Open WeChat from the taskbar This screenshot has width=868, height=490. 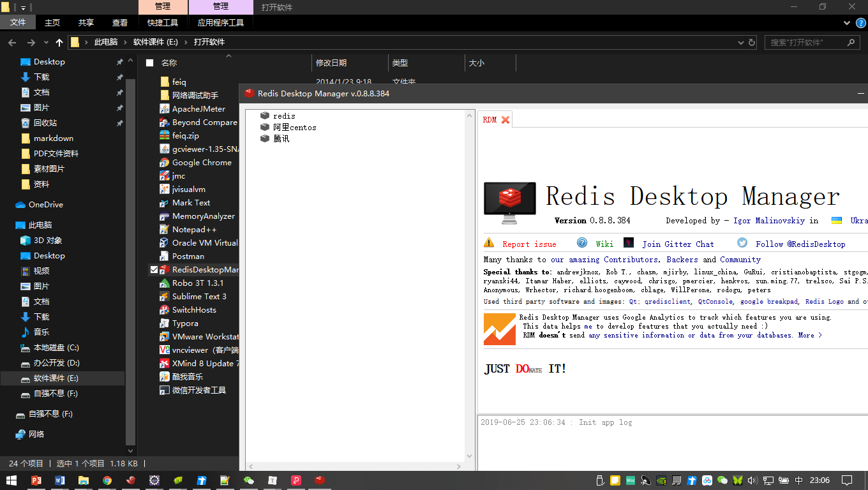[x=249, y=480]
